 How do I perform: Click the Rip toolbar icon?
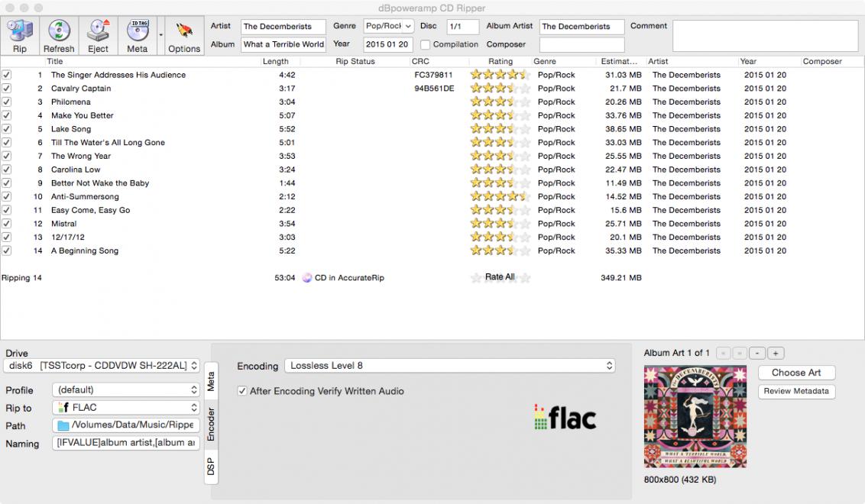[x=20, y=36]
